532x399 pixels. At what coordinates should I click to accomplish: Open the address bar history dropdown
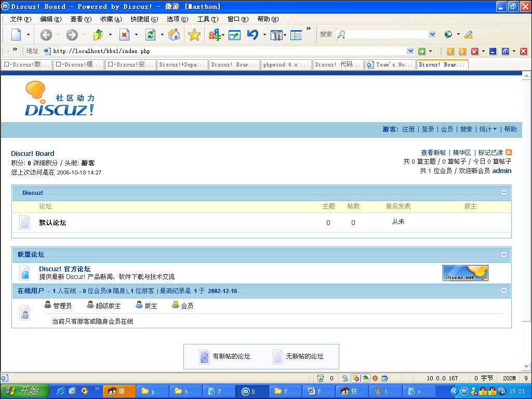410,51
